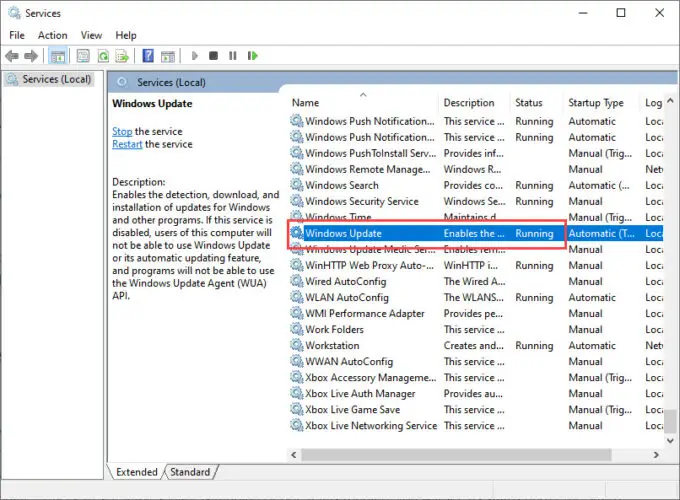Click the Back arrow toolbar icon
The height and width of the screenshot is (500, 680).
[x=12, y=56]
